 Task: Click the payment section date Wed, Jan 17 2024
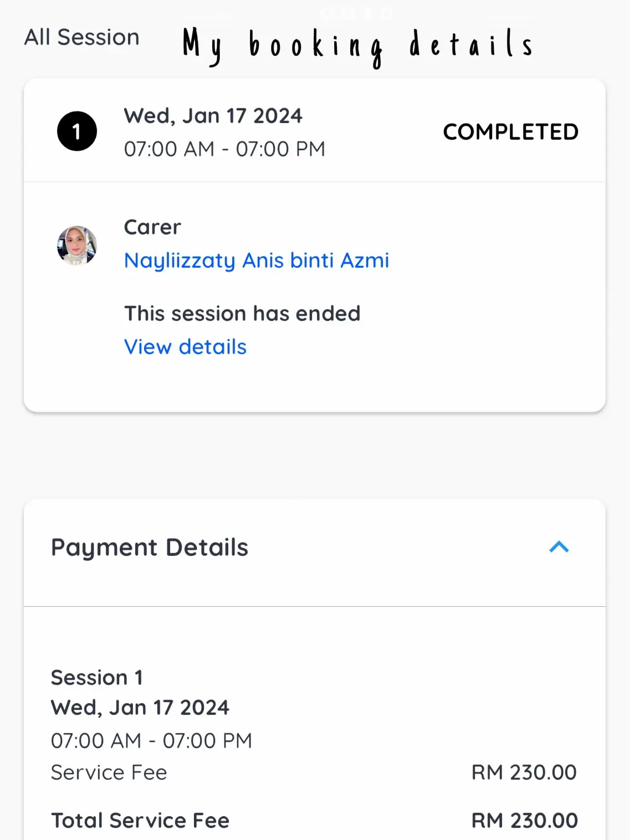point(140,708)
